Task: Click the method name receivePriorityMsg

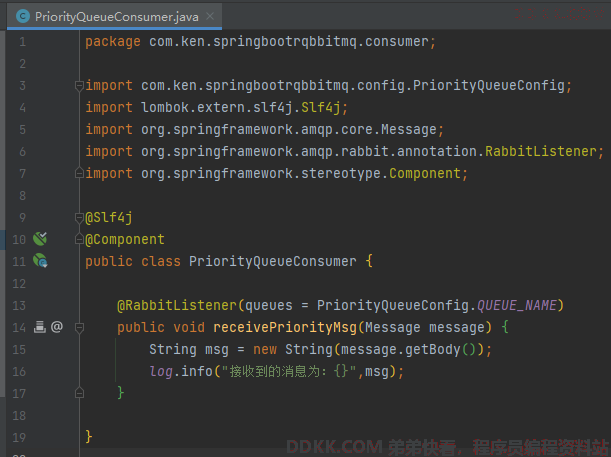Action: pyautogui.click(x=285, y=327)
